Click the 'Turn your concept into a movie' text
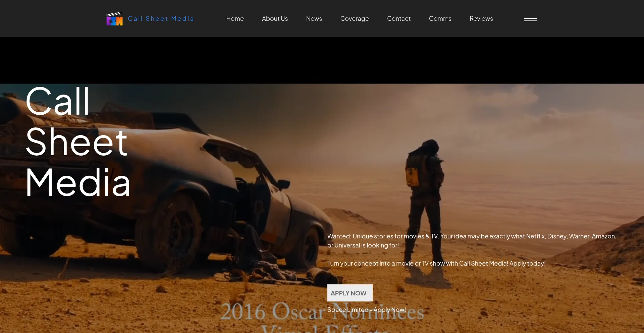644x333 pixels. [x=436, y=264]
